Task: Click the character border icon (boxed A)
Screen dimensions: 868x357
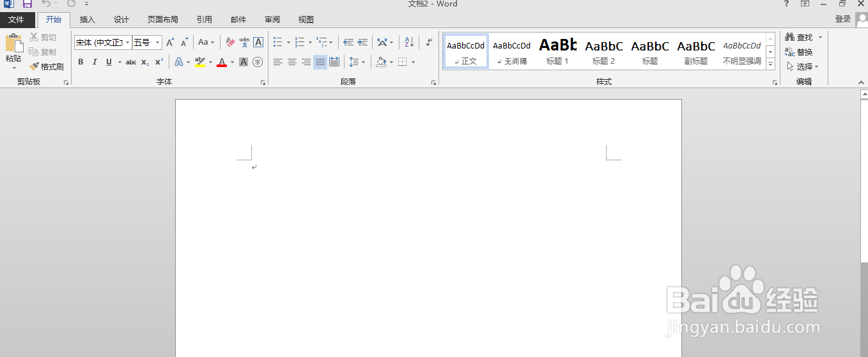Action: pyautogui.click(x=258, y=43)
